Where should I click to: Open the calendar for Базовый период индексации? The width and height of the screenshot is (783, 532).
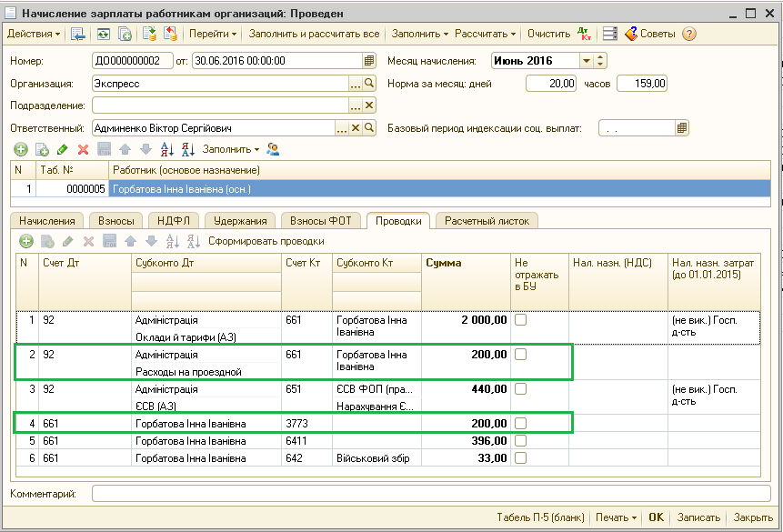[682, 128]
